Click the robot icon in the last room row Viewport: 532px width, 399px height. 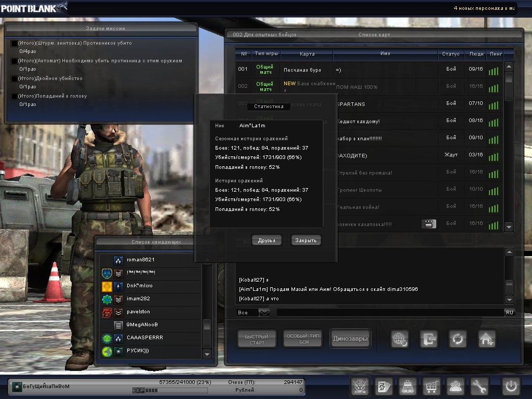429,224
